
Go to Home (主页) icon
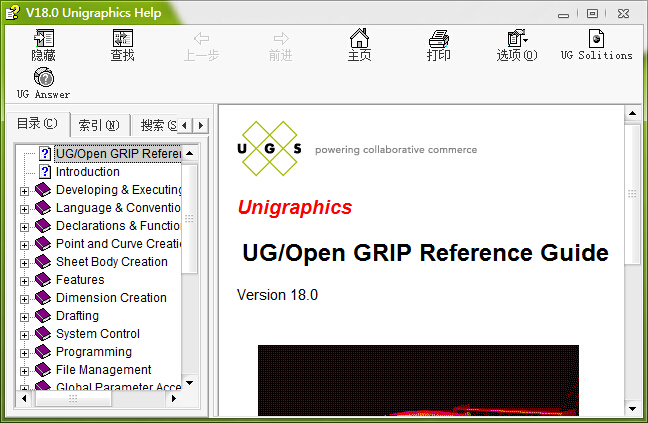[359, 38]
